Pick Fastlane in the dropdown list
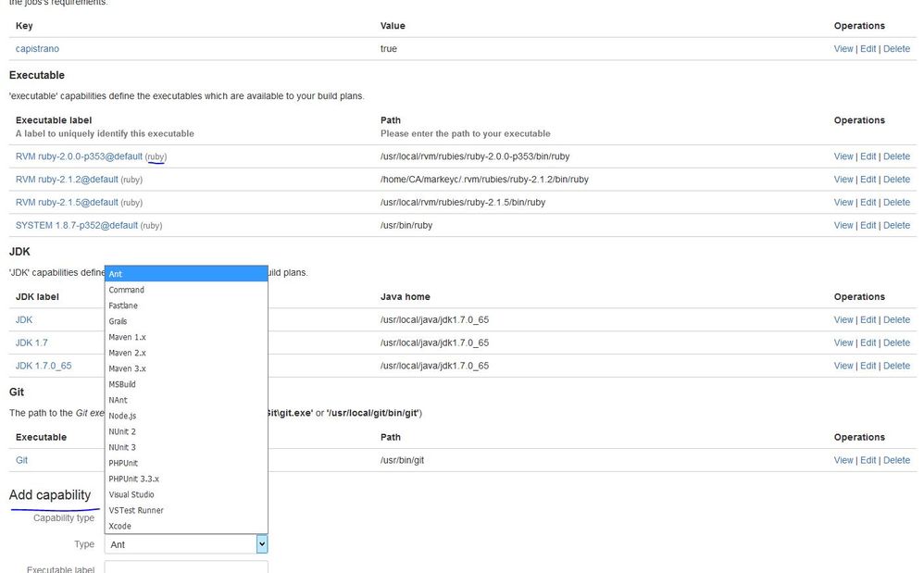 [x=186, y=305]
